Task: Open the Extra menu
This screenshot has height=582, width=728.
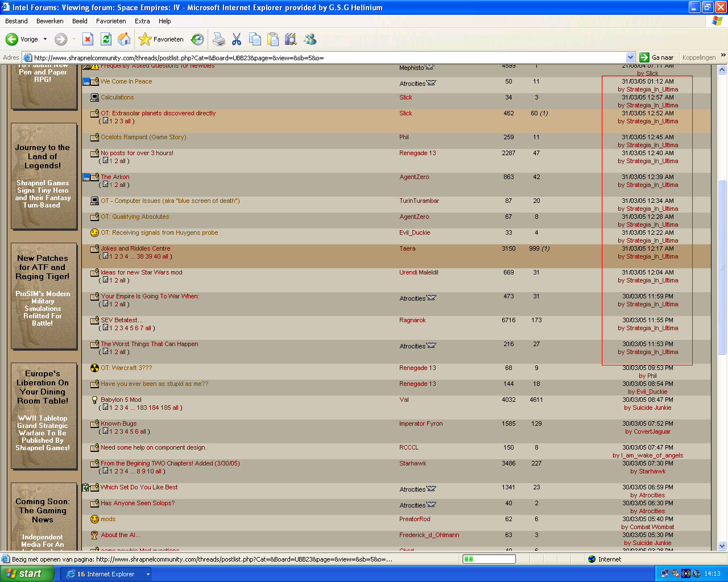Action: coord(142,21)
